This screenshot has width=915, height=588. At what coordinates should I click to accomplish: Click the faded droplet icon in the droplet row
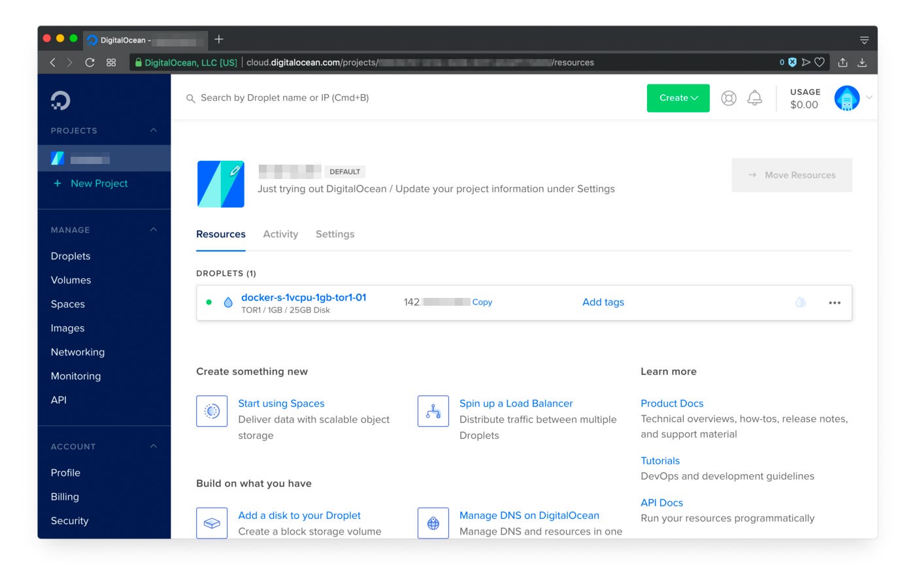point(800,302)
